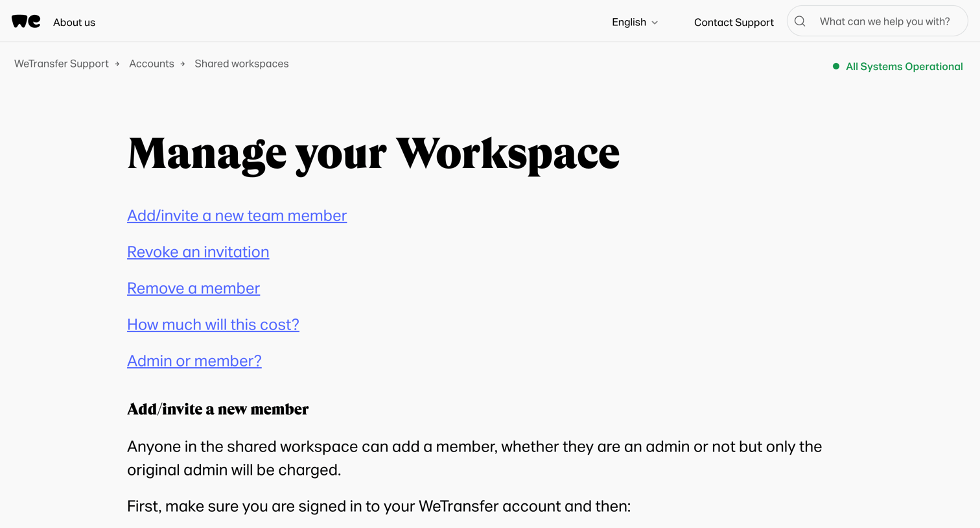Click the green status dot
The height and width of the screenshot is (528, 980).
coord(836,66)
